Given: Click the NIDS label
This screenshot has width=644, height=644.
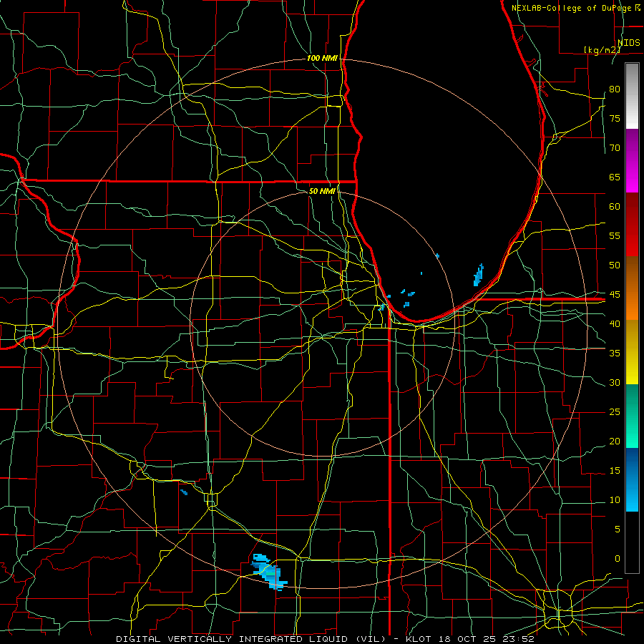Looking at the screenshot, I should click(x=629, y=43).
